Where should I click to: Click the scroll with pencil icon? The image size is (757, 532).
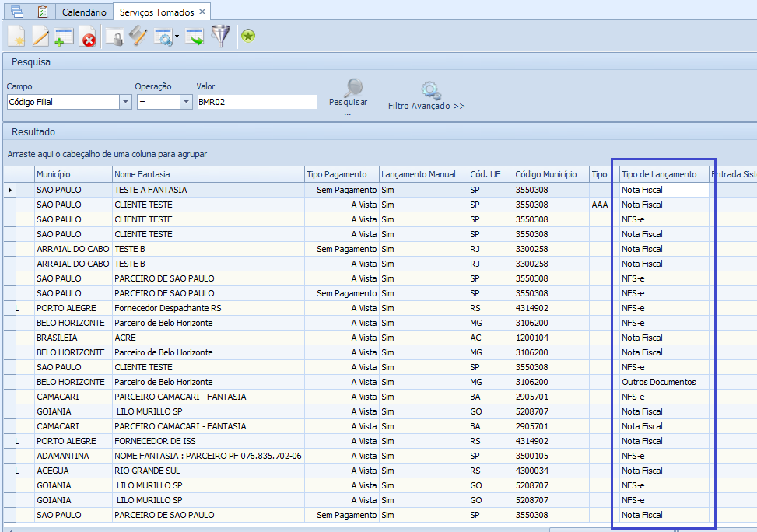(x=138, y=36)
